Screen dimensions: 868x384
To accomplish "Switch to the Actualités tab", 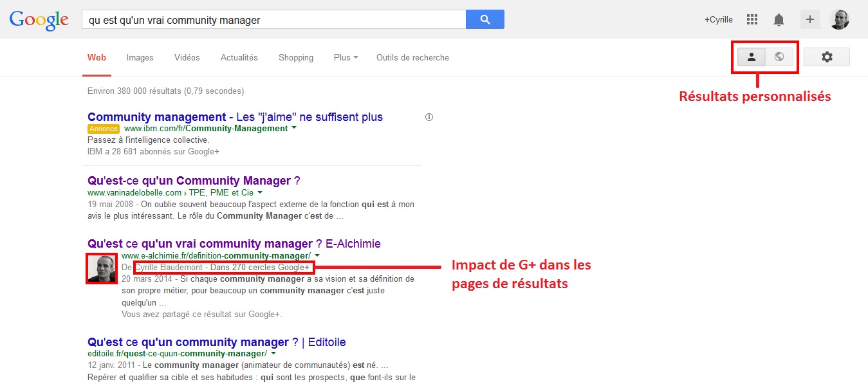I will pos(239,57).
